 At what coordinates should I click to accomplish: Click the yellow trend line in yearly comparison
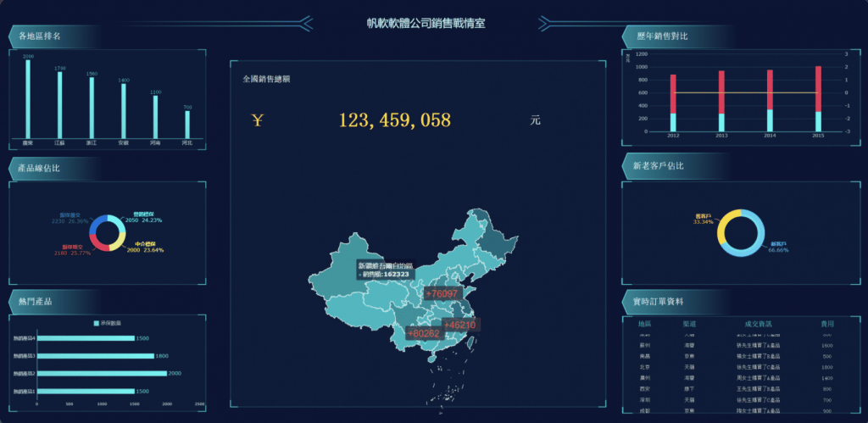point(746,92)
